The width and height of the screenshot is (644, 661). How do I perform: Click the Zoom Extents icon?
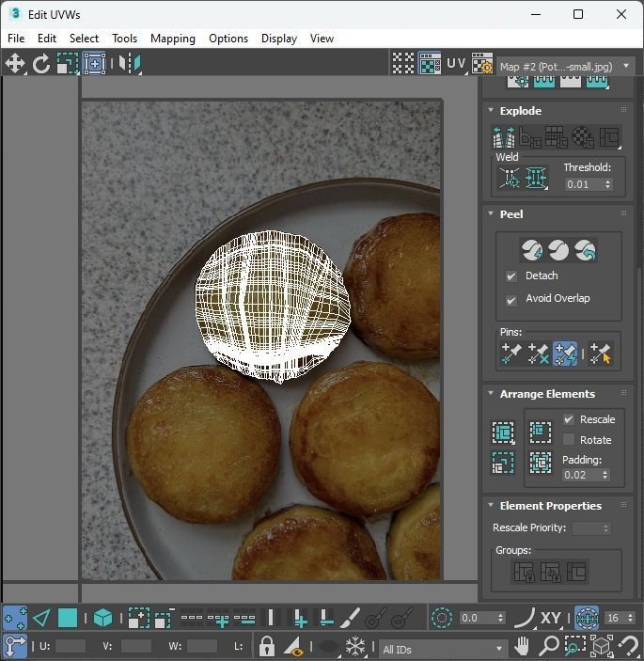[x=602, y=646]
